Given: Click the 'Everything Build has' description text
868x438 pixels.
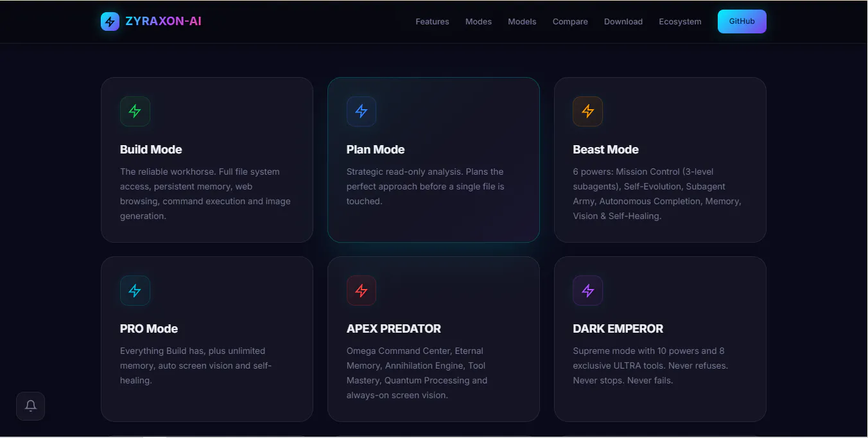Looking at the screenshot, I should (x=196, y=365).
